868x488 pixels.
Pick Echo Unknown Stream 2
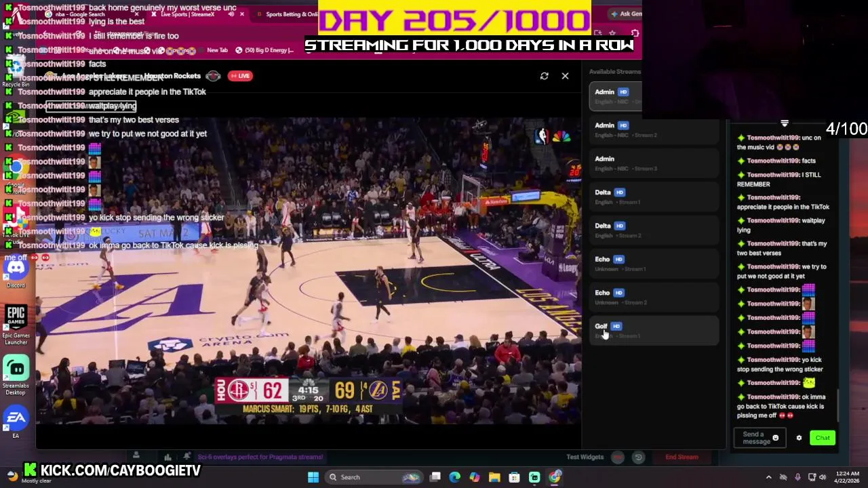point(654,297)
